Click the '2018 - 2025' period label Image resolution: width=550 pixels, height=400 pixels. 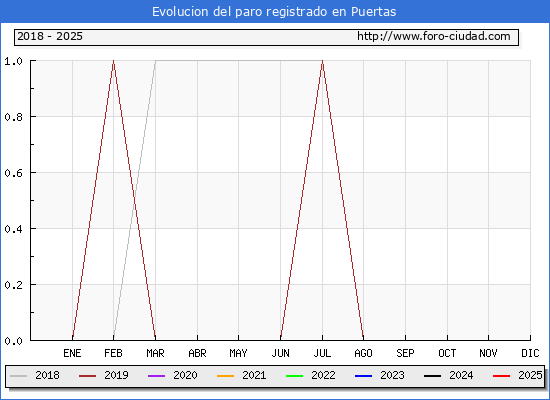tap(50, 36)
